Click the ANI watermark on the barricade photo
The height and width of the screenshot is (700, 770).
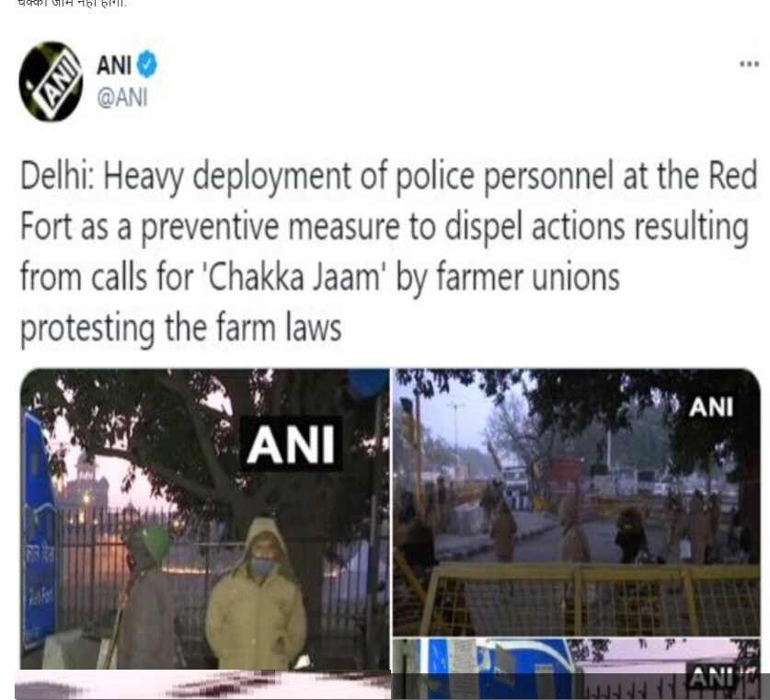tap(710, 407)
